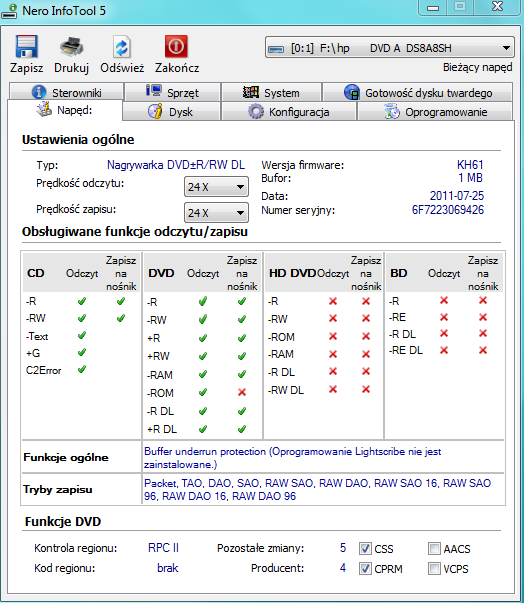Image resolution: width=524 pixels, height=603 pixels.
Task: Open the Prędkość odczytu speed dropdown
Action: (x=216, y=187)
